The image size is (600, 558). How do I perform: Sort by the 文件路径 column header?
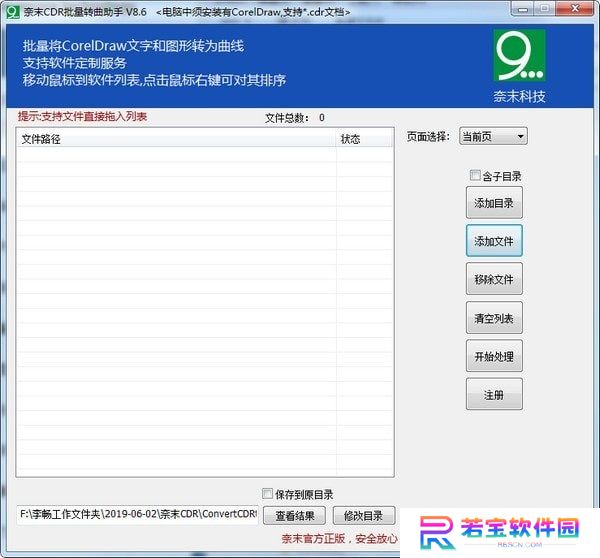tap(176, 139)
